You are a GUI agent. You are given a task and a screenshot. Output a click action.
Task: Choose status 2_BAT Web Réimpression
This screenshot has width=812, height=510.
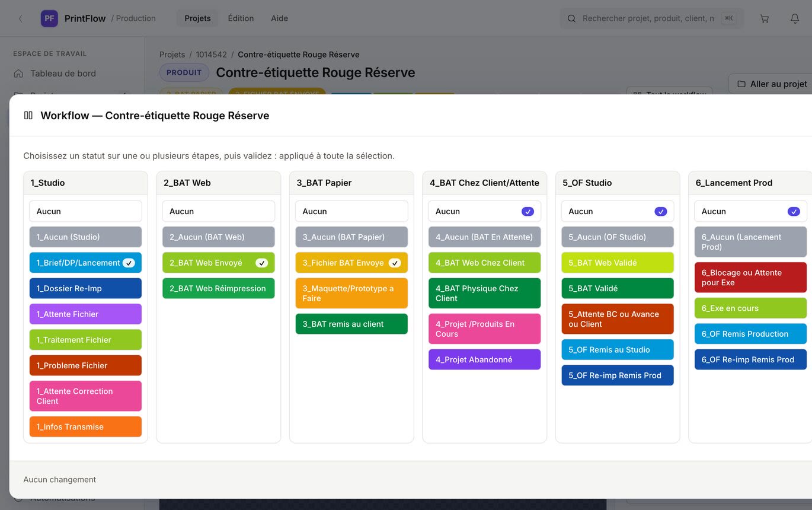pos(219,288)
